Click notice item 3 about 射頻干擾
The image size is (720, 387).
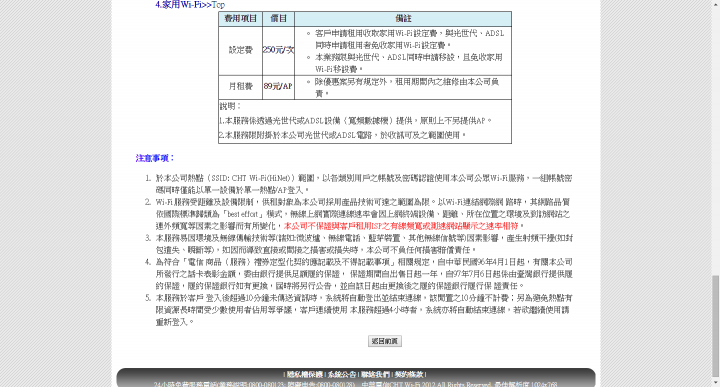pyautogui.click(x=364, y=244)
